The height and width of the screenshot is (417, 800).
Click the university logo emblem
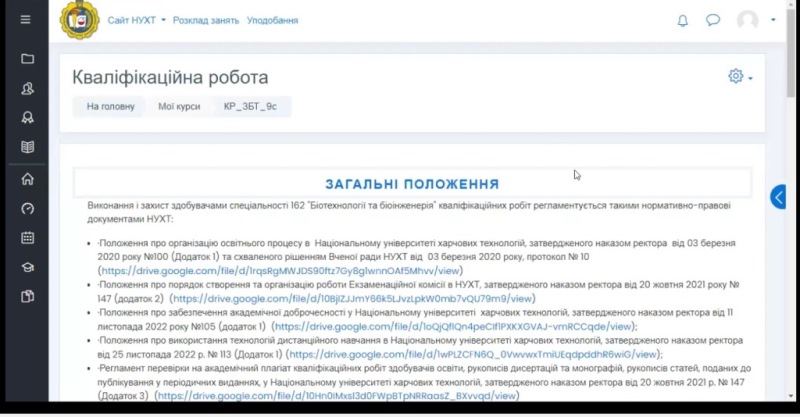(x=80, y=19)
